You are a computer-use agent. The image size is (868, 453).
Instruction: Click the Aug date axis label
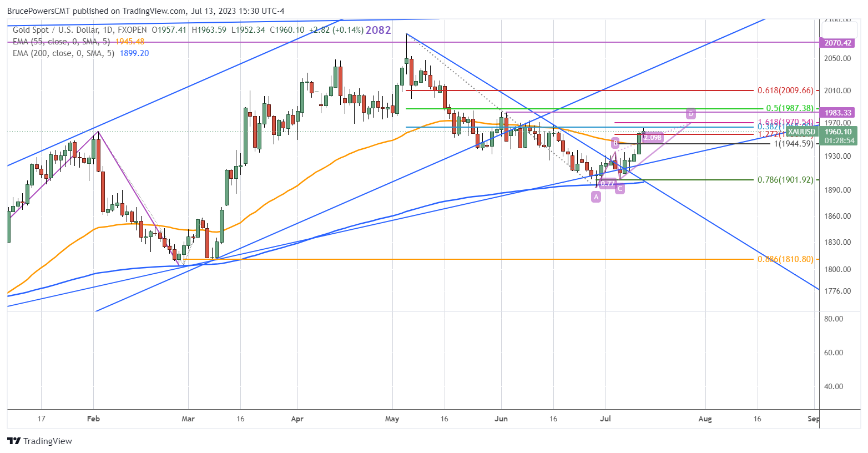click(x=705, y=419)
